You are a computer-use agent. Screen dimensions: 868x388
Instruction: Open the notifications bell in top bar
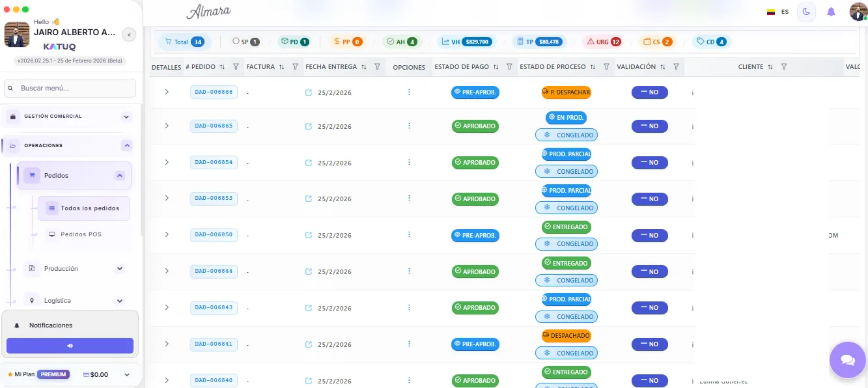point(831,12)
